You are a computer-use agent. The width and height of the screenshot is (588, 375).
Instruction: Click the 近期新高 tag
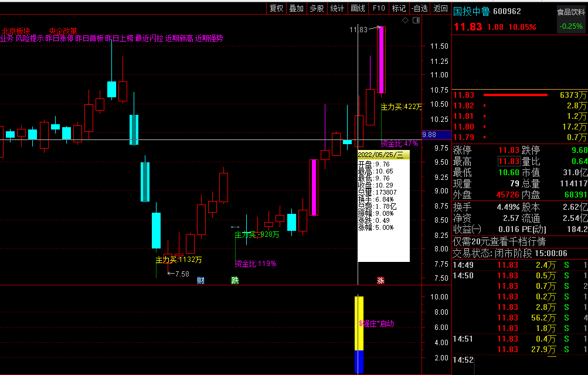pyautogui.click(x=179, y=38)
